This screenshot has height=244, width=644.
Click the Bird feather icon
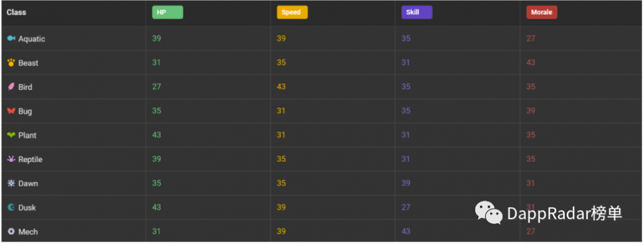click(11, 87)
